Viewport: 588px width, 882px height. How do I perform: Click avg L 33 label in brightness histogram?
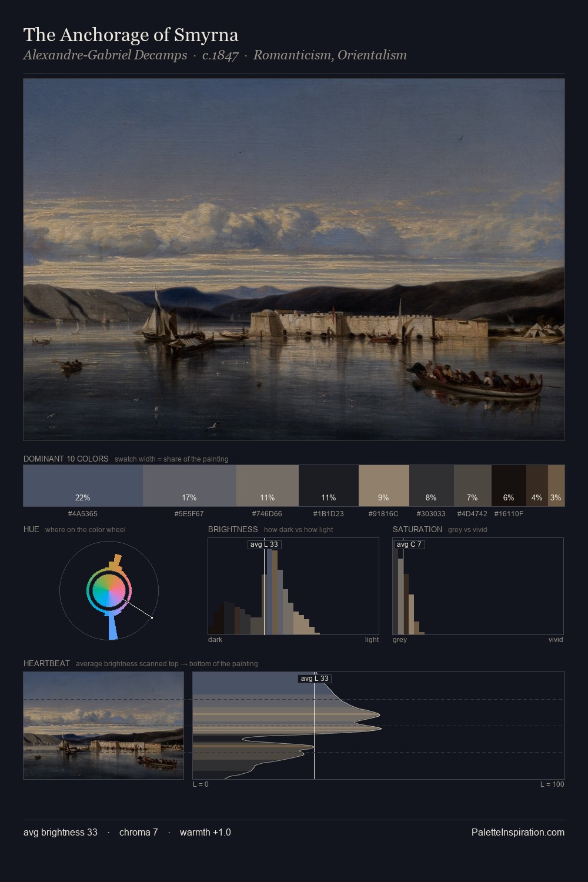(264, 544)
